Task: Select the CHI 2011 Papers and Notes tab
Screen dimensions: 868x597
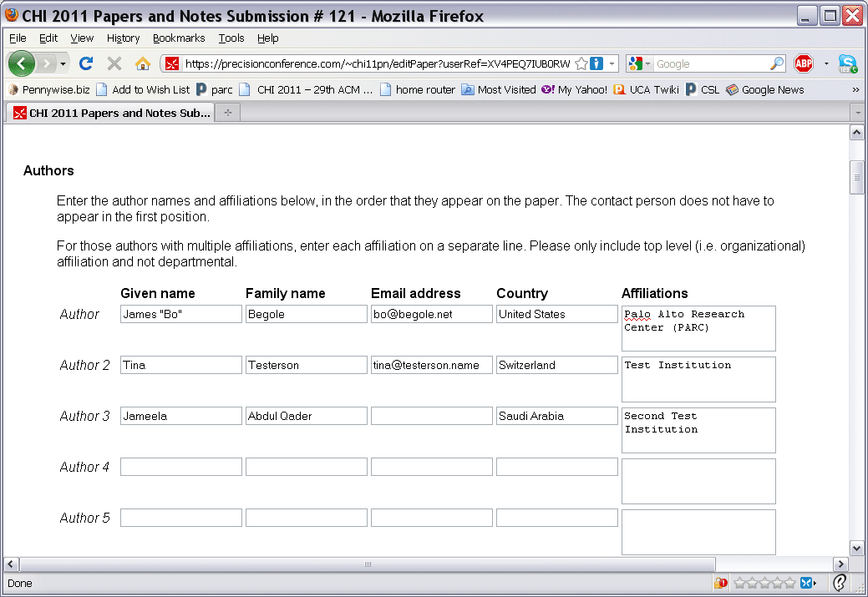Action: point(113,113)
